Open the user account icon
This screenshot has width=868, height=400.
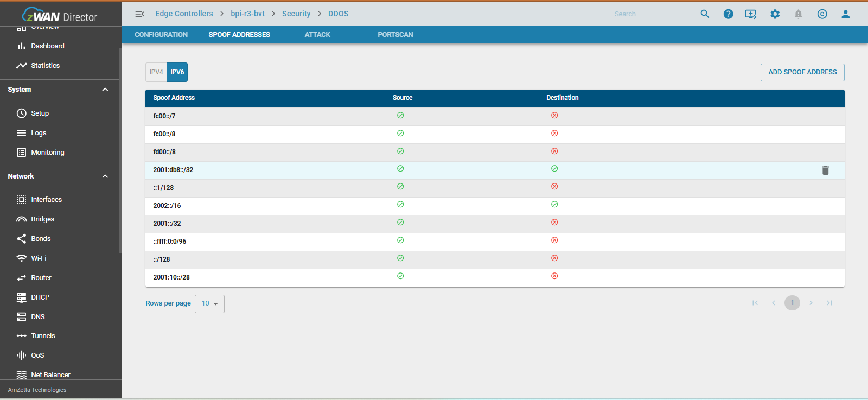(845, 14)
